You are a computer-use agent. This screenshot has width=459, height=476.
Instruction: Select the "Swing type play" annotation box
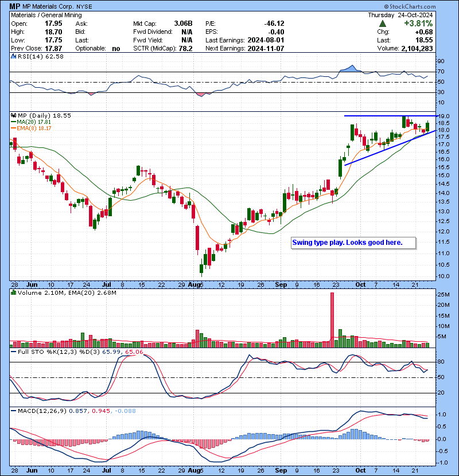click(x=353, y=243)
